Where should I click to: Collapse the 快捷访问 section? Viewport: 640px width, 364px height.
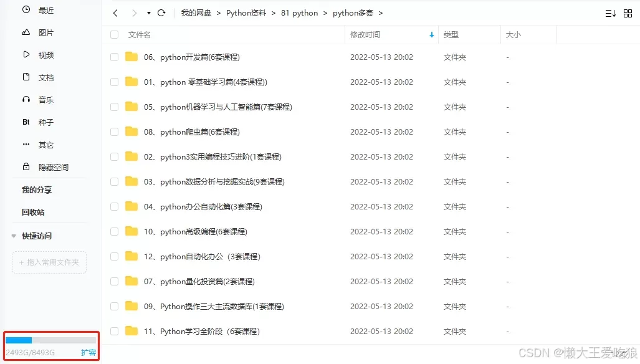click(x=13, y=236)
